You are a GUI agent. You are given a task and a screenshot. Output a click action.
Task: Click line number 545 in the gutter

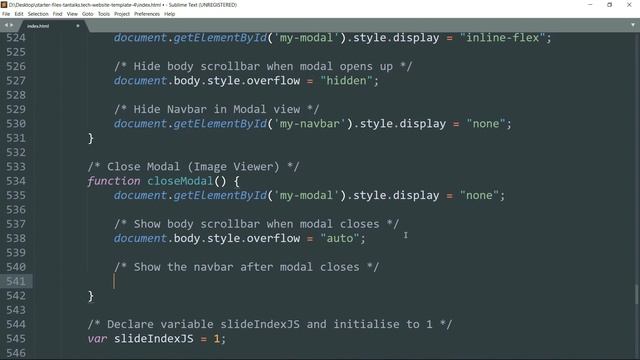[x=16, y=339]
